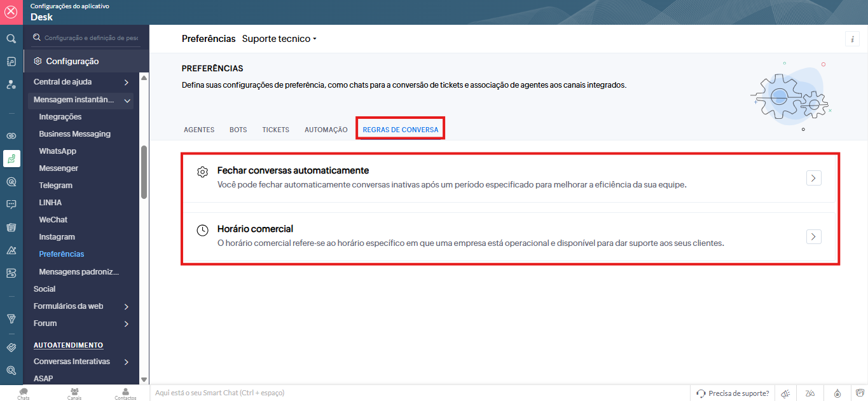868x401 pixels.
Task: Collapse the Mensagem instantânea section
Action: tap(127, 100)
